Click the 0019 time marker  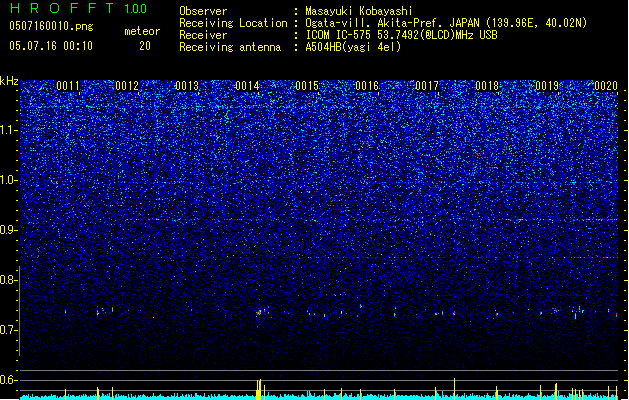click(547, 86)
